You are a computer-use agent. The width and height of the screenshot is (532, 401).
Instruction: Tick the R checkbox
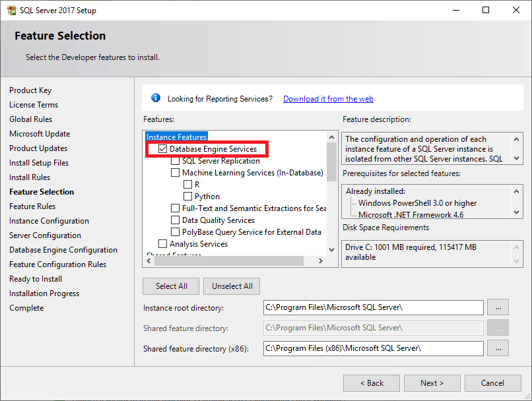click(187, 185)
